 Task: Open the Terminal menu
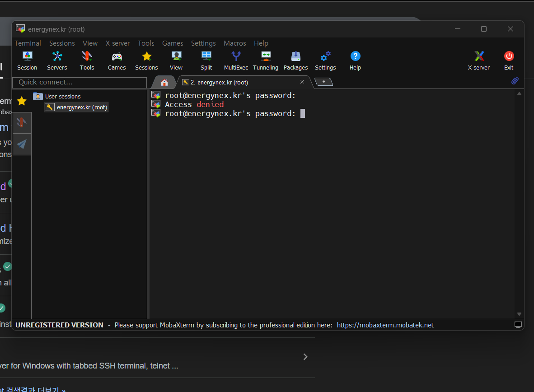click(x=28, y=43)
